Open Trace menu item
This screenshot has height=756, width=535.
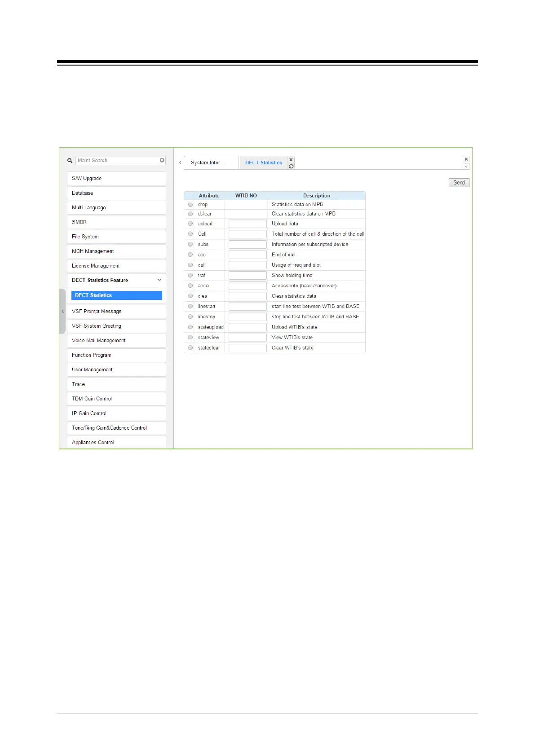[116, 384]
